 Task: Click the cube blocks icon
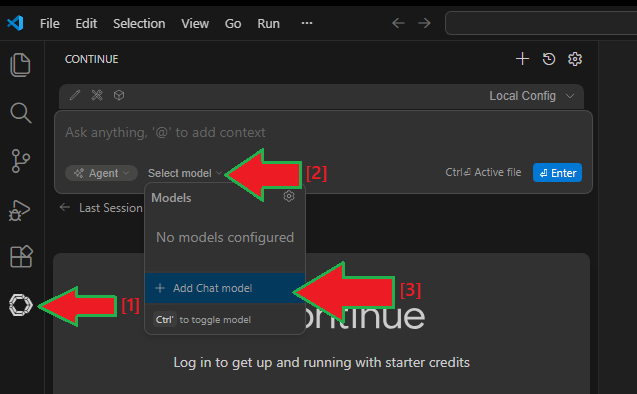(119, 95)
